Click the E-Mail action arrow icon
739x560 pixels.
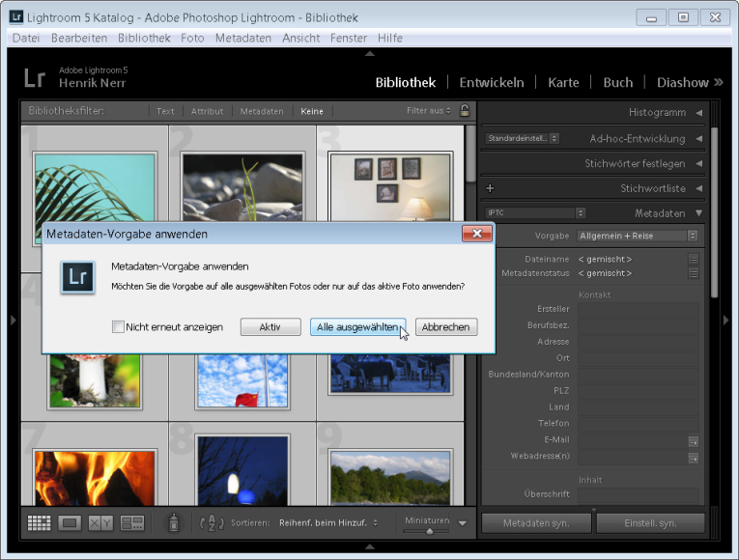click(x=693, y=440)
